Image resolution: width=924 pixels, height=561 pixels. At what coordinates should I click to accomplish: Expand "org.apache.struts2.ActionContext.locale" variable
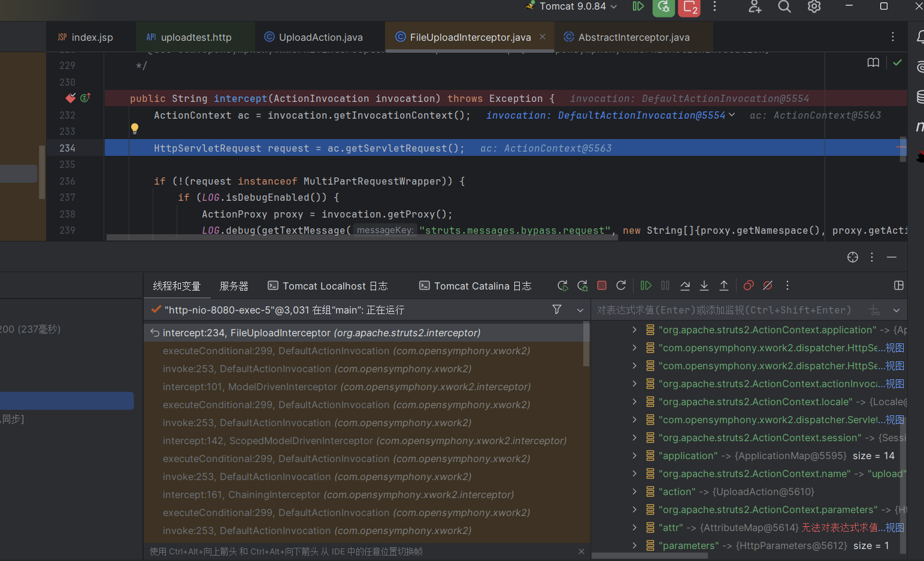(634, 402)
